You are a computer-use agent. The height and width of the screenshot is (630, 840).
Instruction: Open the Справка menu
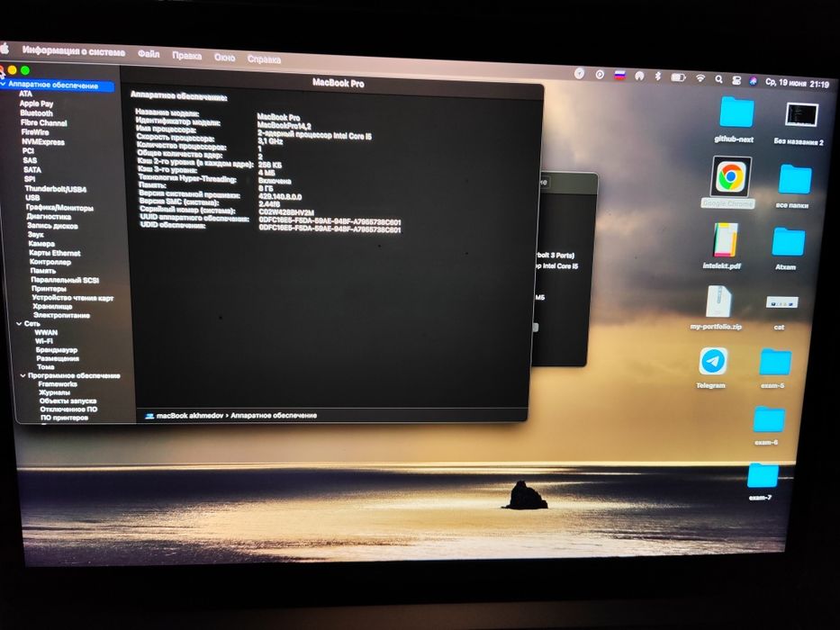(x=264, y=58)
